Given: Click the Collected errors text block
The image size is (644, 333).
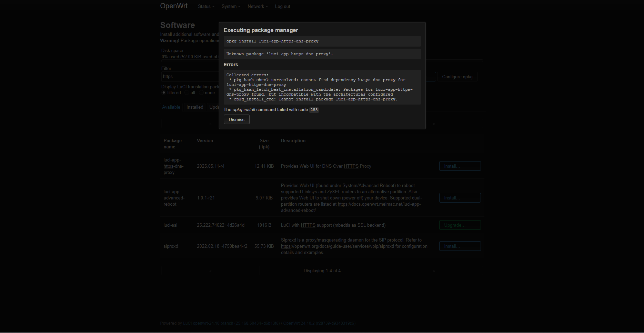Looking at the screenshot, I should tap(322, 87).
